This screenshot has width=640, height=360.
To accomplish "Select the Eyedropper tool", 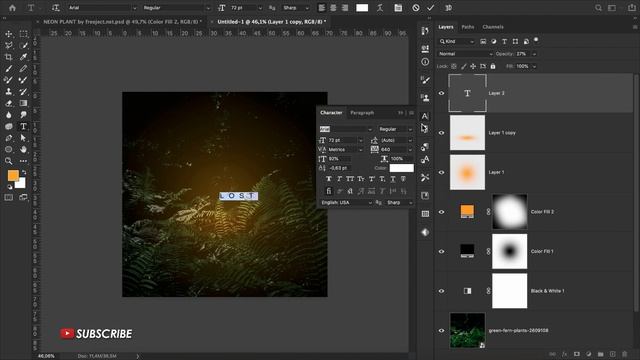I will tap(23, 57).
